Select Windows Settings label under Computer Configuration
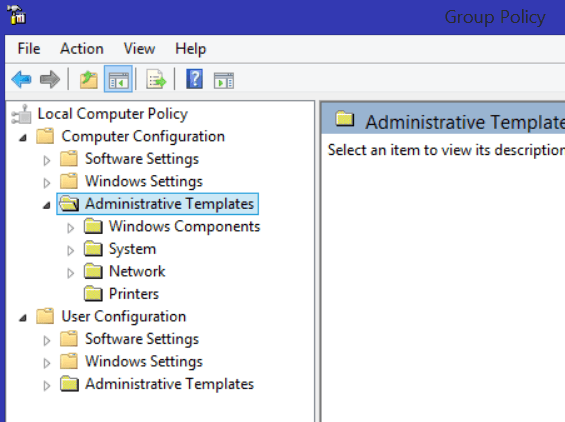The height and width of the screenshot is (422, 565). [144, 181]
